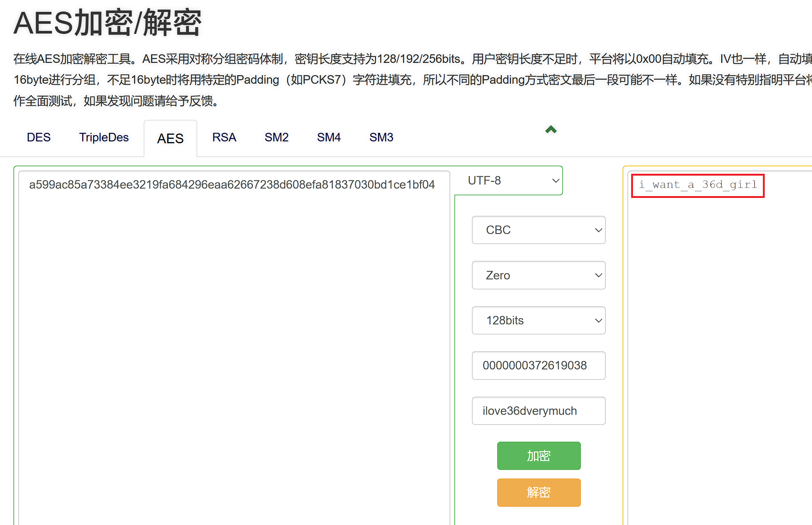The image size is (812, 525).
Task: Open the SM4 tab
Action: click(x=329, y=137)
